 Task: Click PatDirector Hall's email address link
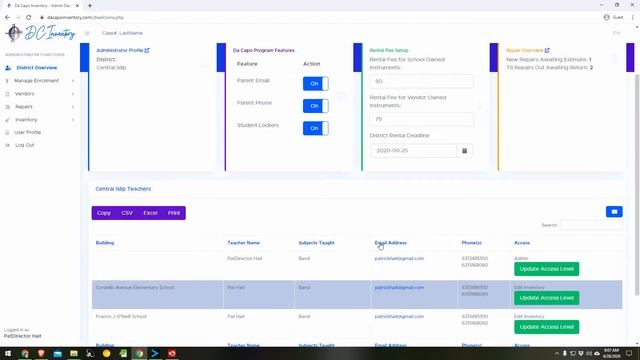[399, 259]
